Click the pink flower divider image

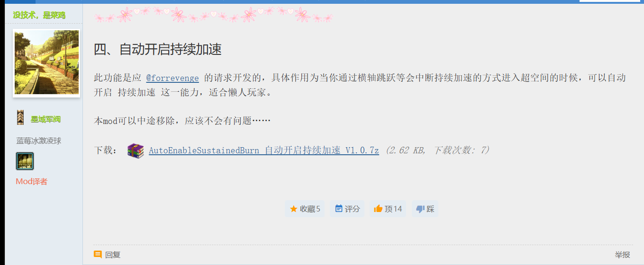tap(213, 15)
